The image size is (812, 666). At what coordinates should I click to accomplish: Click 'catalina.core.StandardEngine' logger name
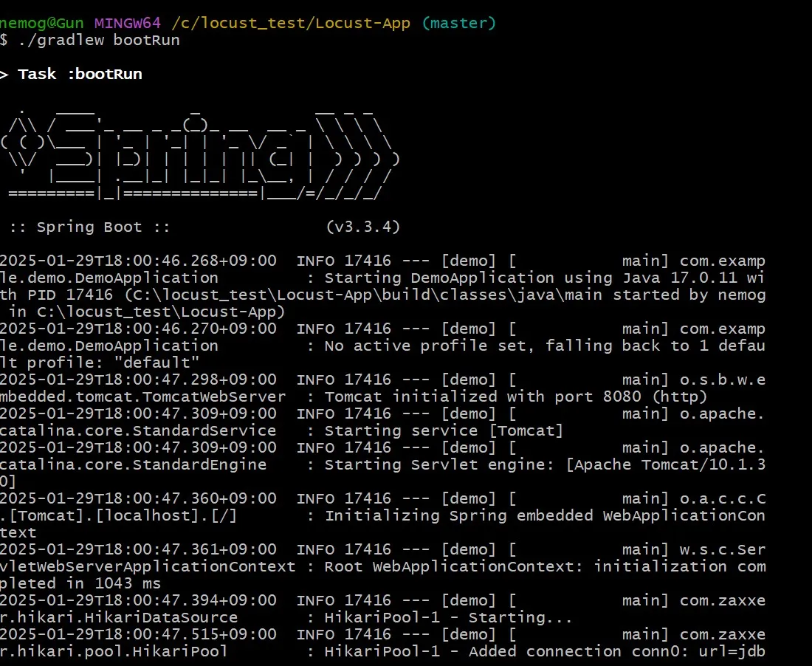pos(134,464)
